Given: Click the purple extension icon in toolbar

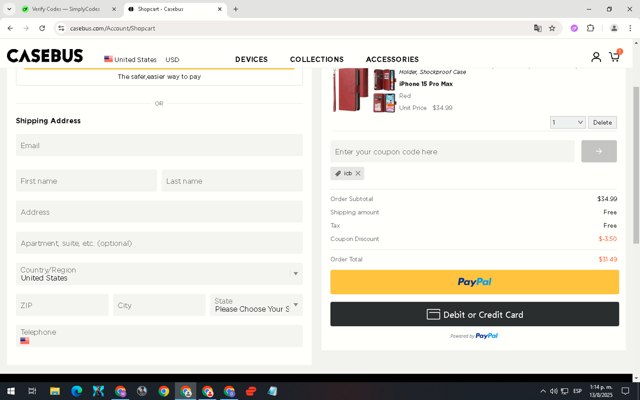Looking at the screenshot, I should tap(574, 28).
